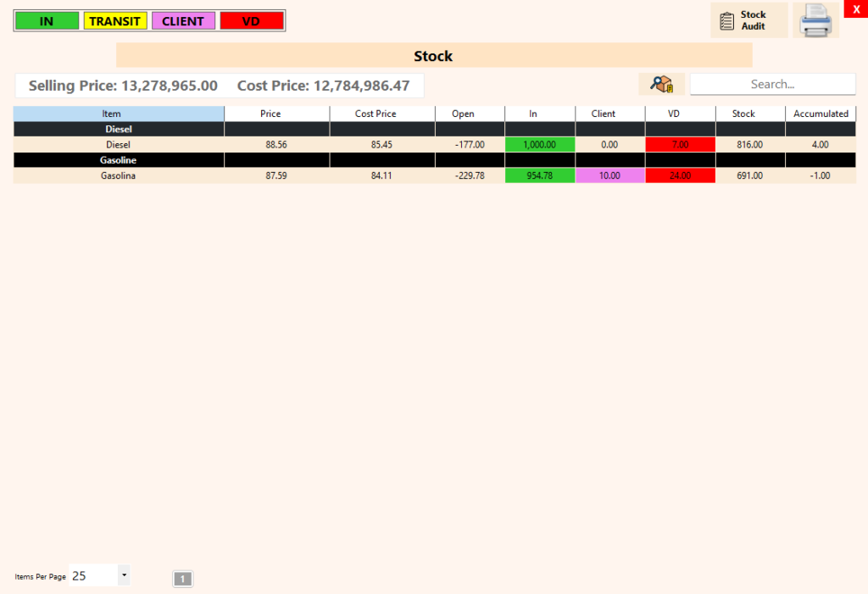Screen dimensions: 868x594
Task: Toggle the red VD filter
Action: click(251, 20)
